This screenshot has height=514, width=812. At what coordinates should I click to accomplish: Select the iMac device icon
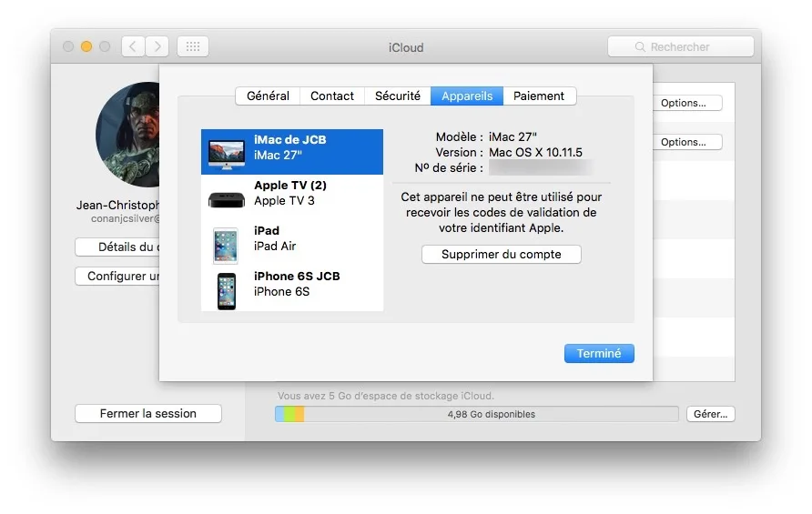[x=227, y=154]
